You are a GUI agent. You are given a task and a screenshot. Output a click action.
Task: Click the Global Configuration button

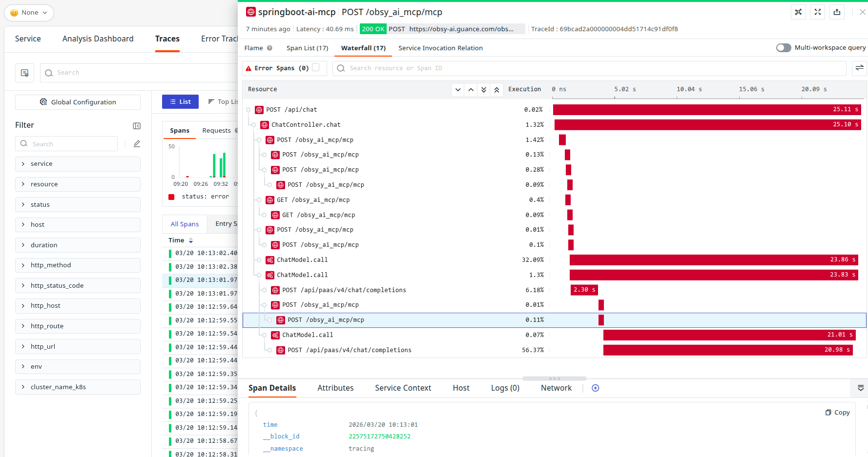pos(78,102)
